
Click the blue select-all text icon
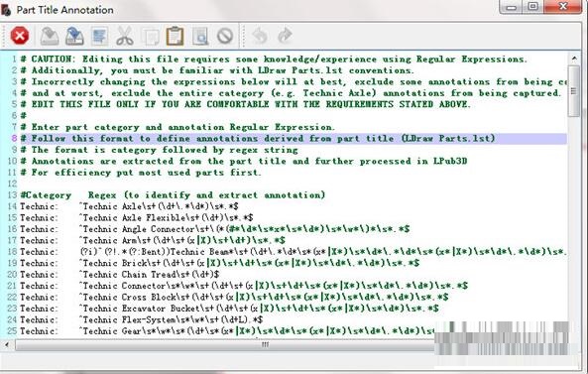click(99, 36)
